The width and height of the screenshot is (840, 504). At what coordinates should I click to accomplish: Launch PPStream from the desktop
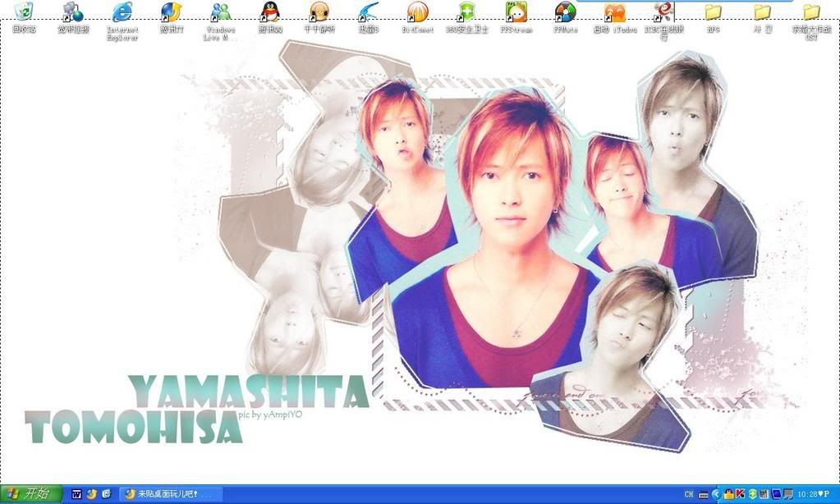coord(516,12)
